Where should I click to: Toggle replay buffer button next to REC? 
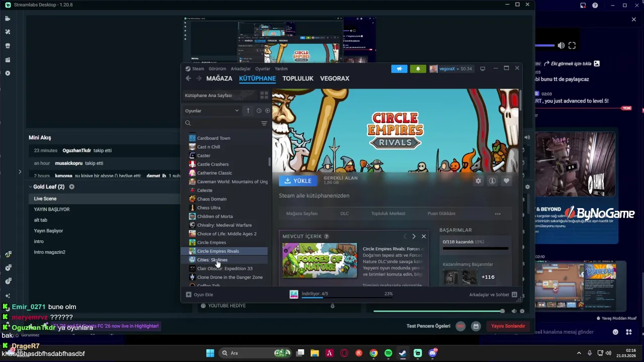point(476,326)
